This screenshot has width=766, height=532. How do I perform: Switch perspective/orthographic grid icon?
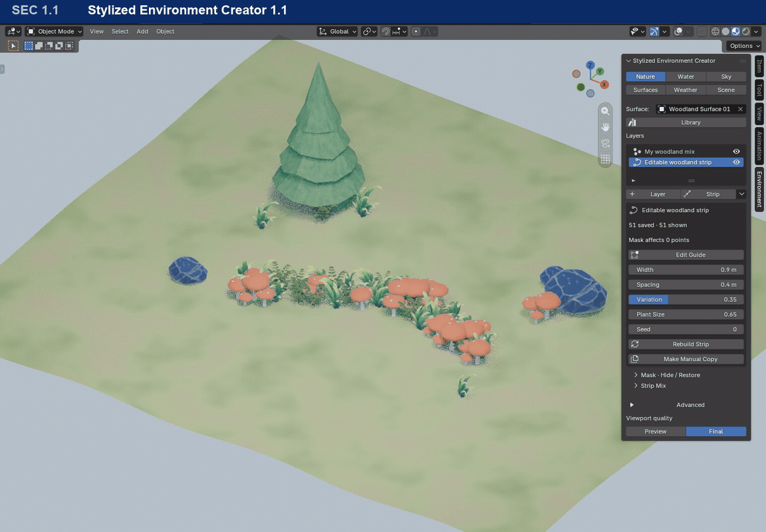pos(605,159)
